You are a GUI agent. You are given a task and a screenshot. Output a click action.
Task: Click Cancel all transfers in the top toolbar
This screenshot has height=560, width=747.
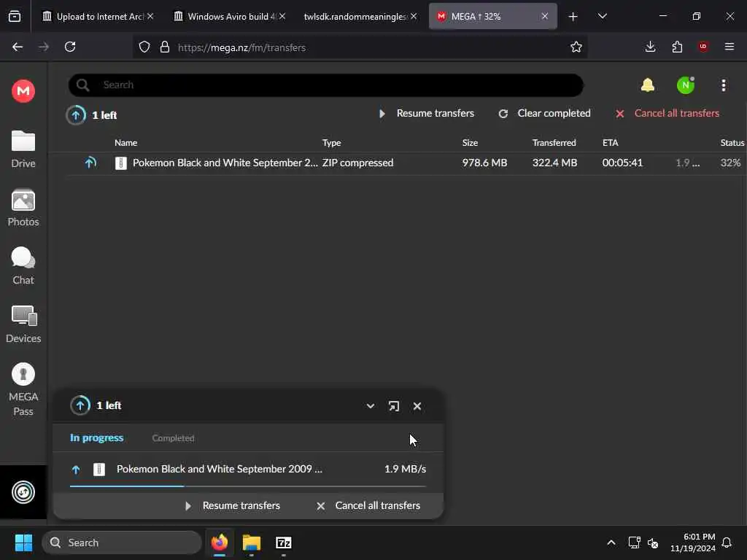point(667,113)
